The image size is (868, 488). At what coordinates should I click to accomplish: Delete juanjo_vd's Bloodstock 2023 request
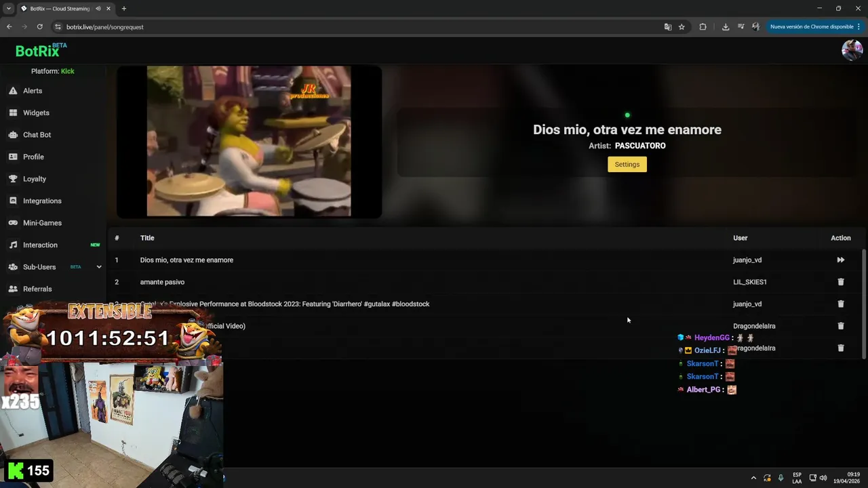tap(841, 304)
